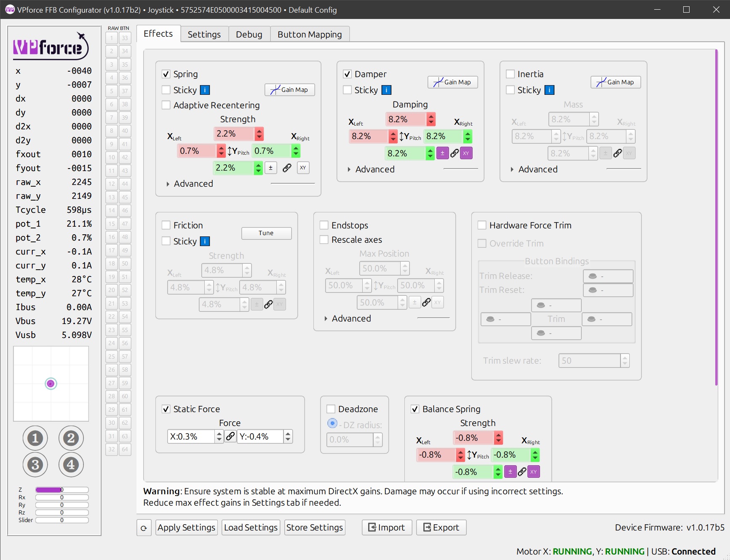Click the VPforce logo
The height and width of the screenshot is (560, 730).
(51, 46)
